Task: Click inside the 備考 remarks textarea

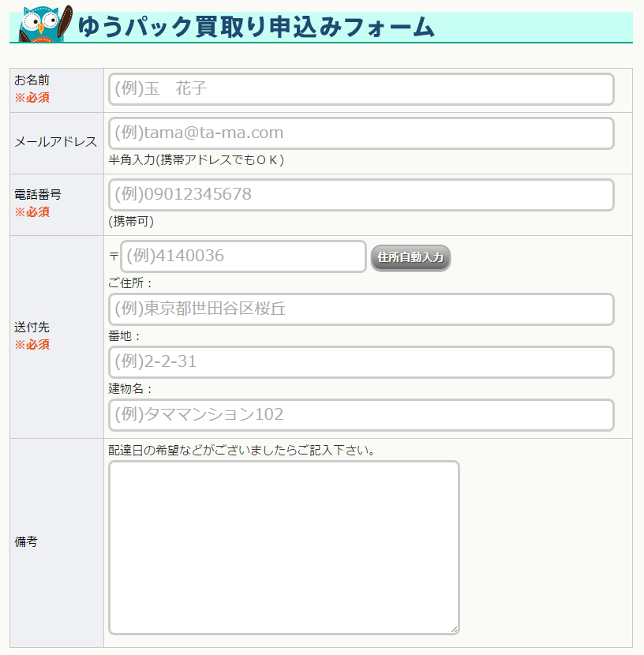Action: 284,548
